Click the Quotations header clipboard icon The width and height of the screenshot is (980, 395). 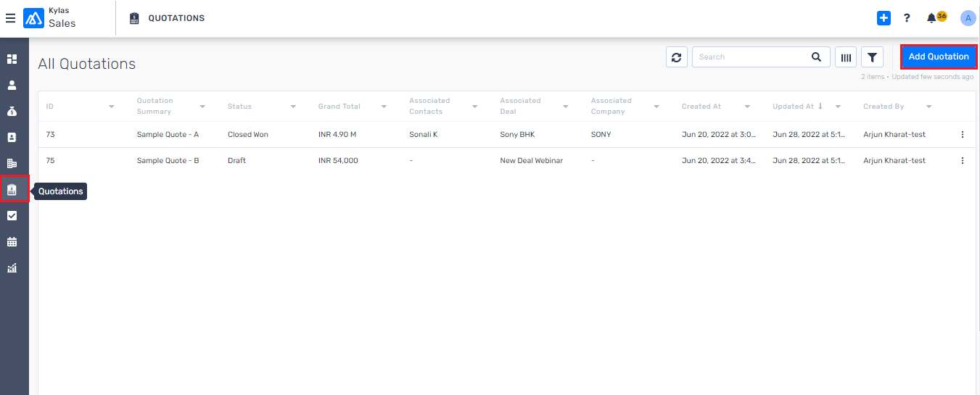coord(134,18)
